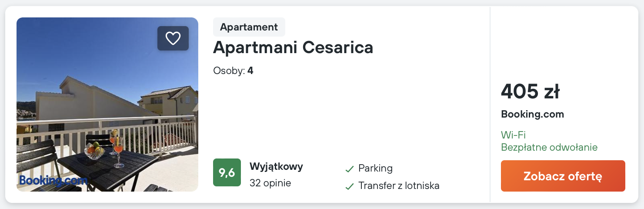Click the 405 zł price
Image resolution: width=644 pixels, height=209 pixels.
[530, 91]
